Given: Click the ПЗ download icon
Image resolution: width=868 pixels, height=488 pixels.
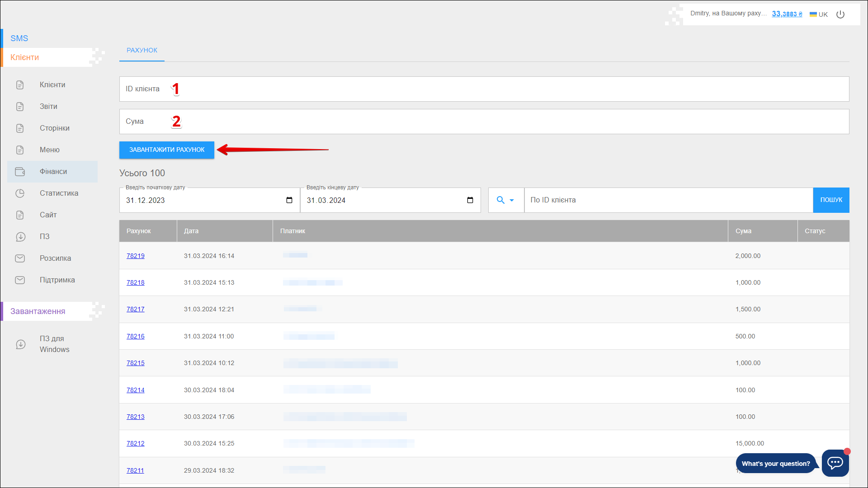Looking at the screenshot, I should point(20,237).
